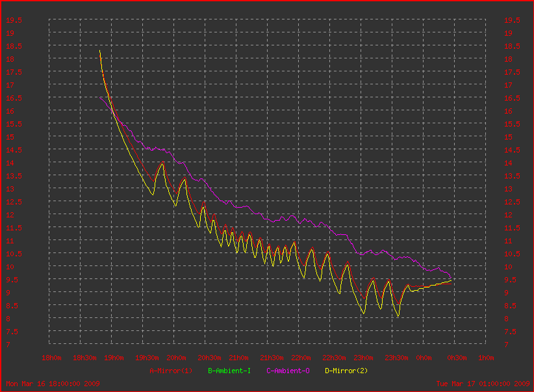Click the 10.5 value on left axis

coord(14,254)
